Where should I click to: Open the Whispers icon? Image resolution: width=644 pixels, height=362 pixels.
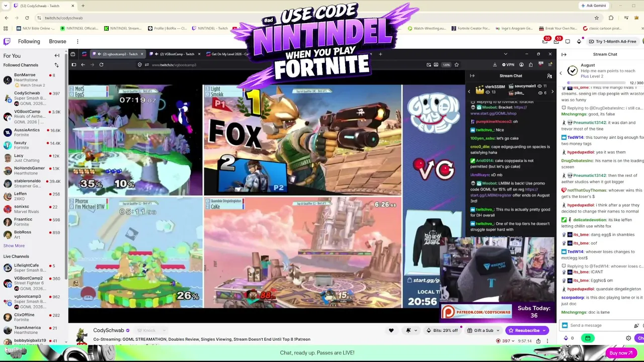pyautogui.click(x=568, y=41)
